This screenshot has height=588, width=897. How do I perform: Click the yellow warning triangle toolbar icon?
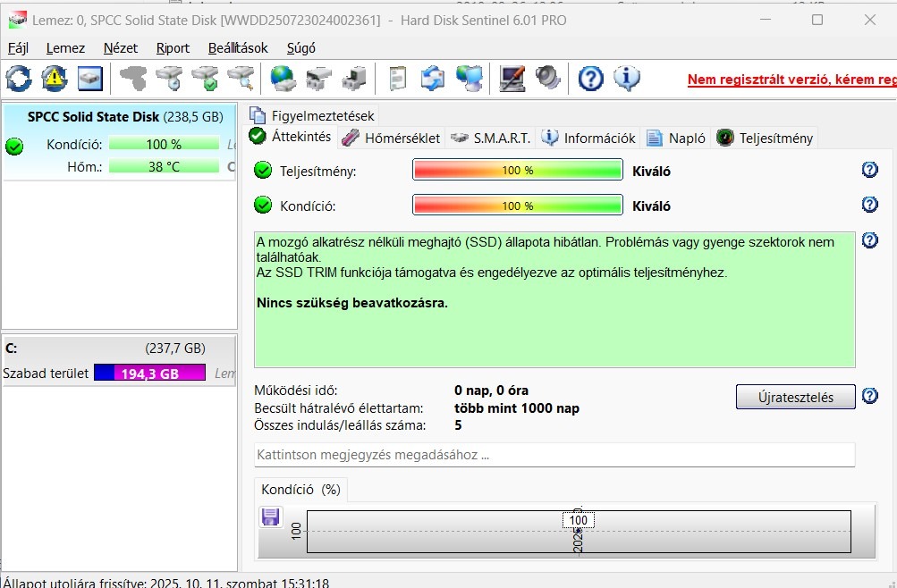[55, 79]
